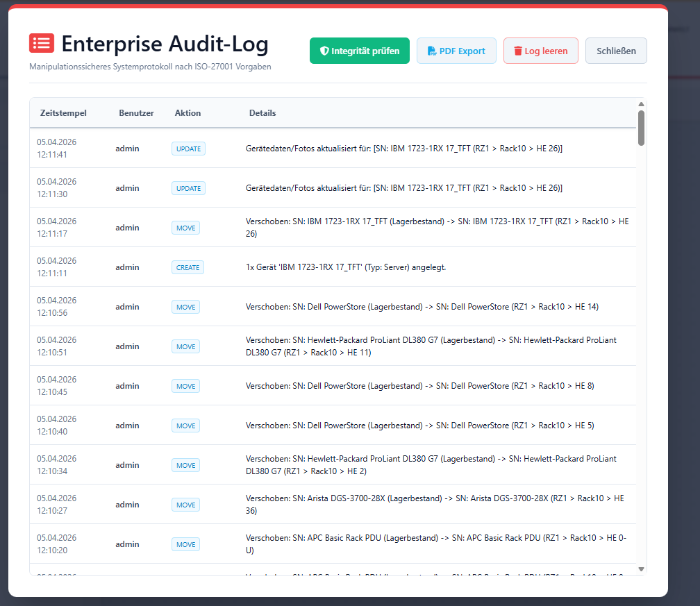This screenshot has height=606, width=700.
Task: Click the Aktion column header
Action: click(187, 113)
